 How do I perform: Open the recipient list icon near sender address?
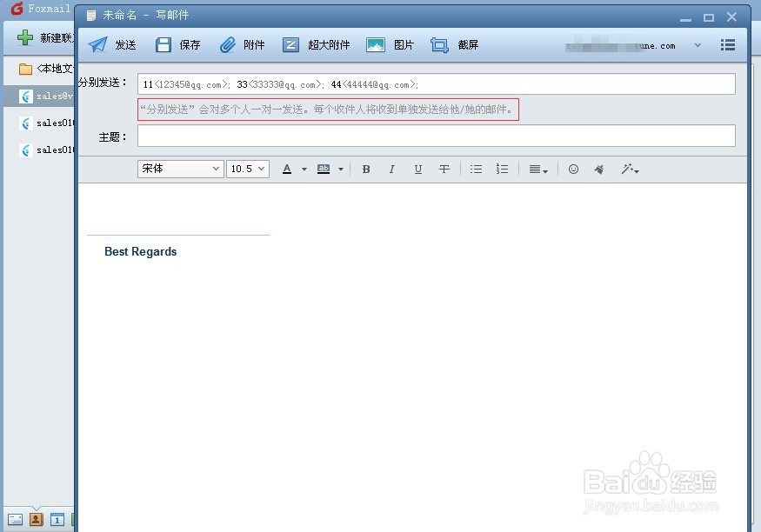728,44
